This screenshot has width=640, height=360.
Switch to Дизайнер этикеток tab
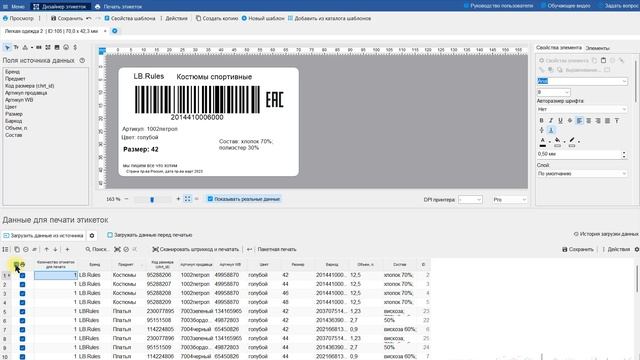[60, 7]
